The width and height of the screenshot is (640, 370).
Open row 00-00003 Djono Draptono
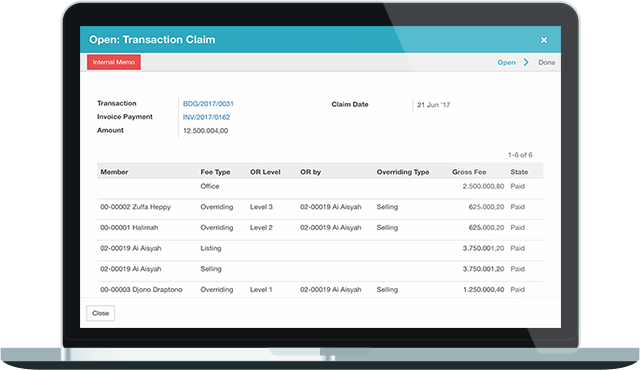[320, 290]
